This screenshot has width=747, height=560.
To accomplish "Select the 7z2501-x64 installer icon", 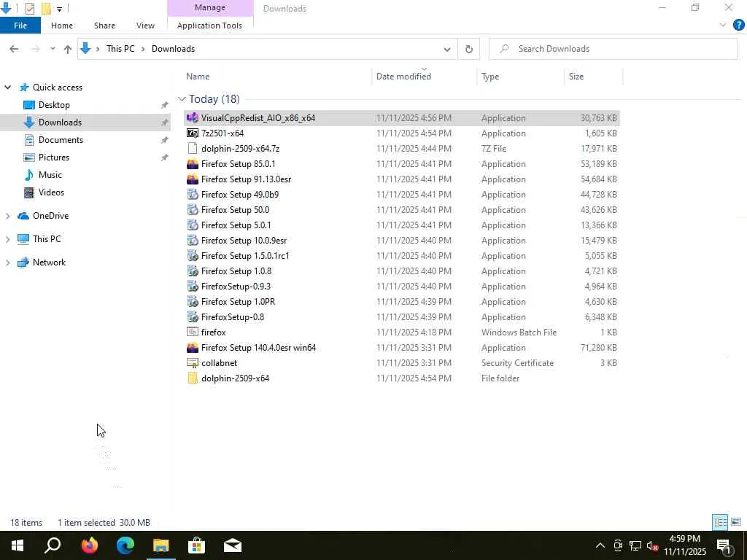I will 193,133.
